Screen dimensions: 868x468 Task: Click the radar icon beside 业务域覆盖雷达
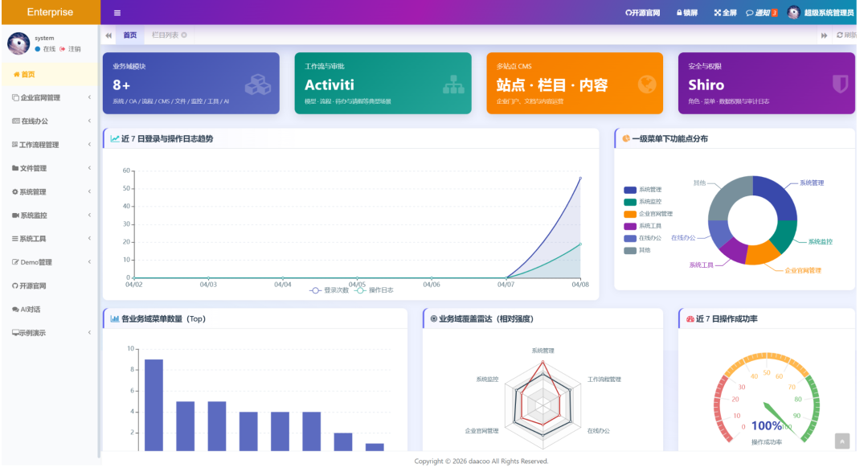coord(433,318)
